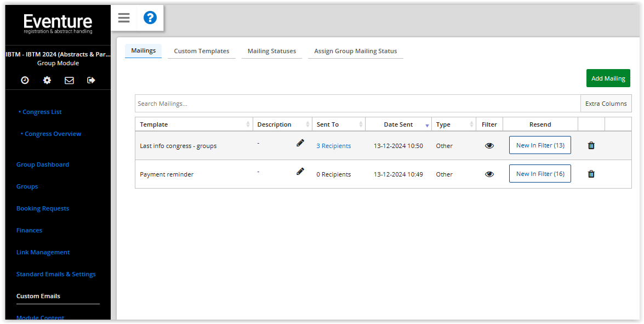
Task: Edit description pencil for Last info congress
Action: point(300,143)
